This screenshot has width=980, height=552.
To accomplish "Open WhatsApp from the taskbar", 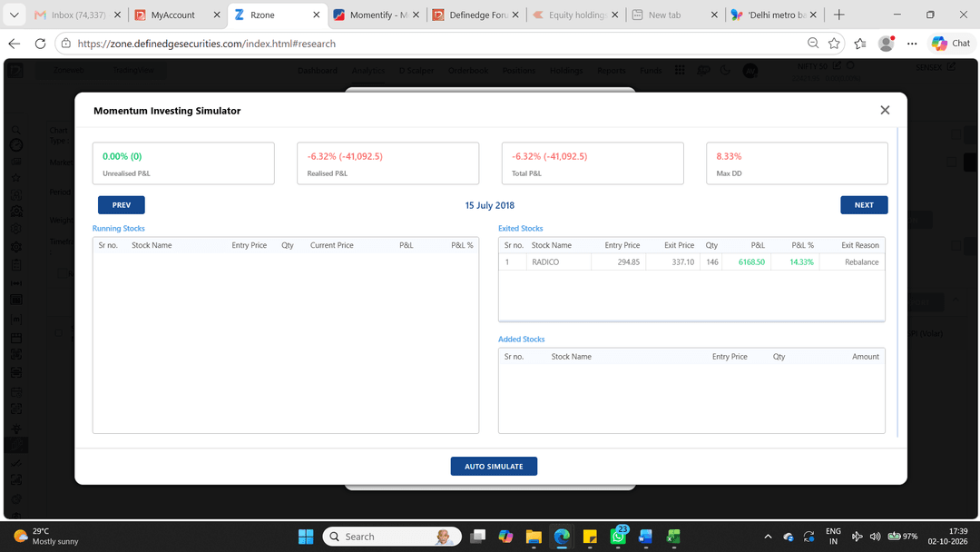I will coord(618,537).
